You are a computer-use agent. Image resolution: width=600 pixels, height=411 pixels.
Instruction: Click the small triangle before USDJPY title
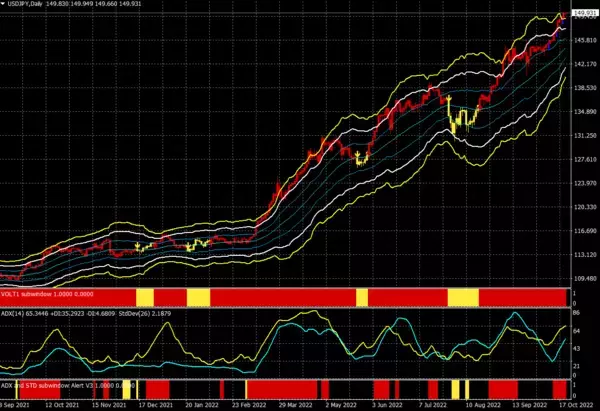point(4,6)
